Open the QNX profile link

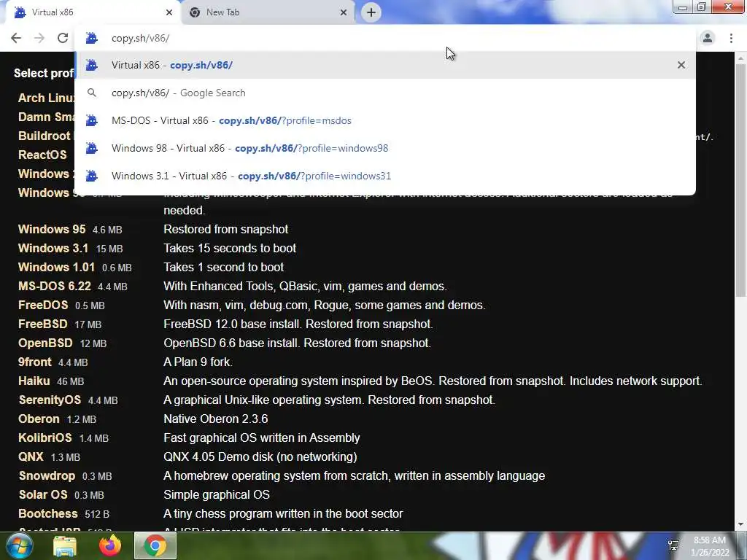pyautogui.click(x=31, y=456)
